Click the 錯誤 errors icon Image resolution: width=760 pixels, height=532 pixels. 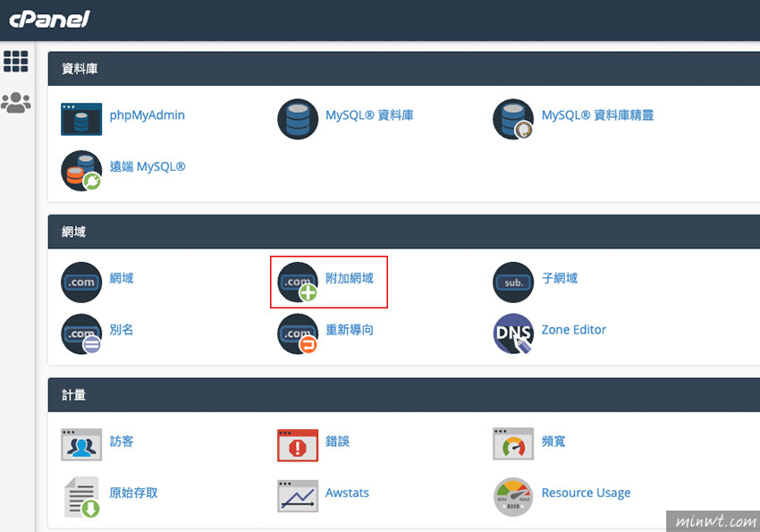(x=298, y=444)
